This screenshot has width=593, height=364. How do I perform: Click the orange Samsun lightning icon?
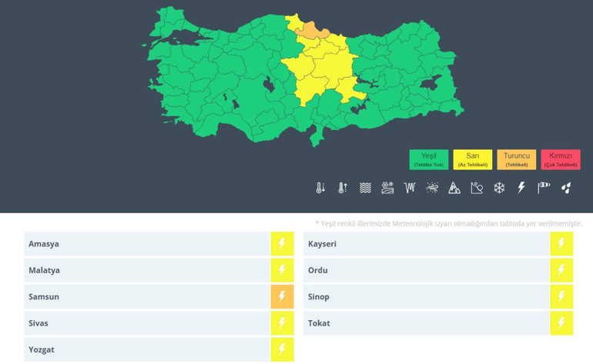282,297
